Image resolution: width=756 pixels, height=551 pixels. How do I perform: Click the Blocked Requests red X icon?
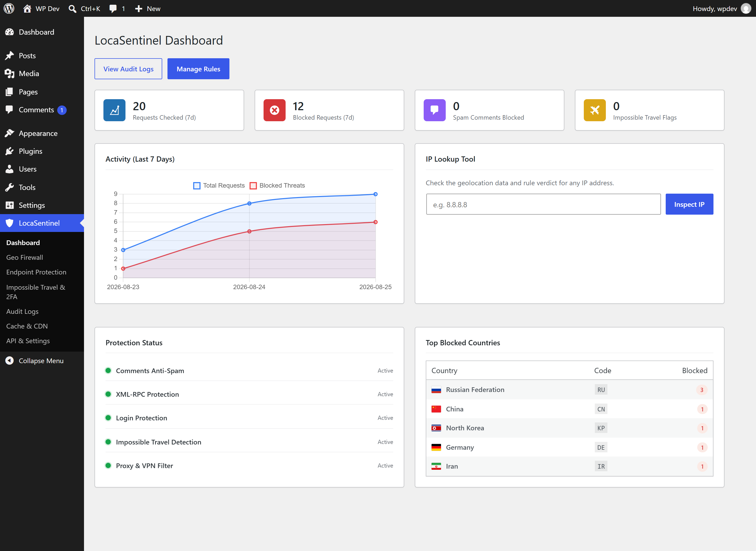click(275, 110)
